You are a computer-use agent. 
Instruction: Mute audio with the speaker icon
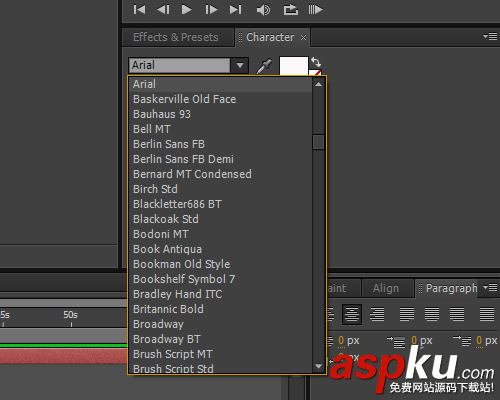click(263, 10)
